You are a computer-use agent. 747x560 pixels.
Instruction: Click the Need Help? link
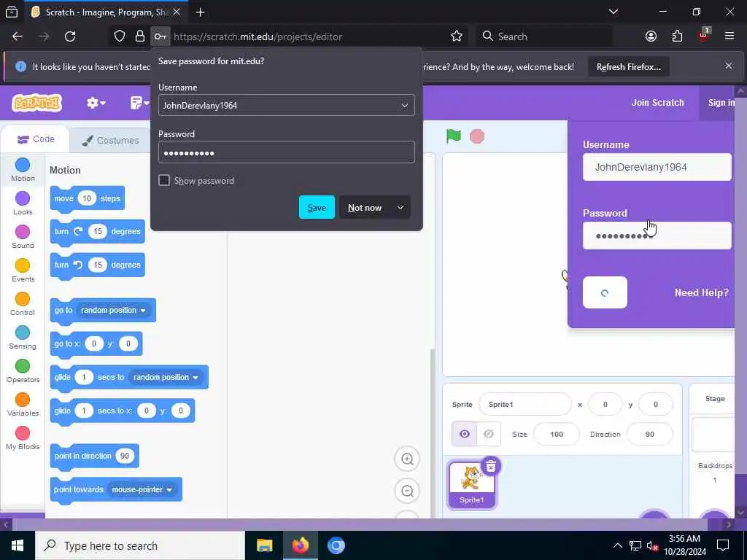pos(701,292)
